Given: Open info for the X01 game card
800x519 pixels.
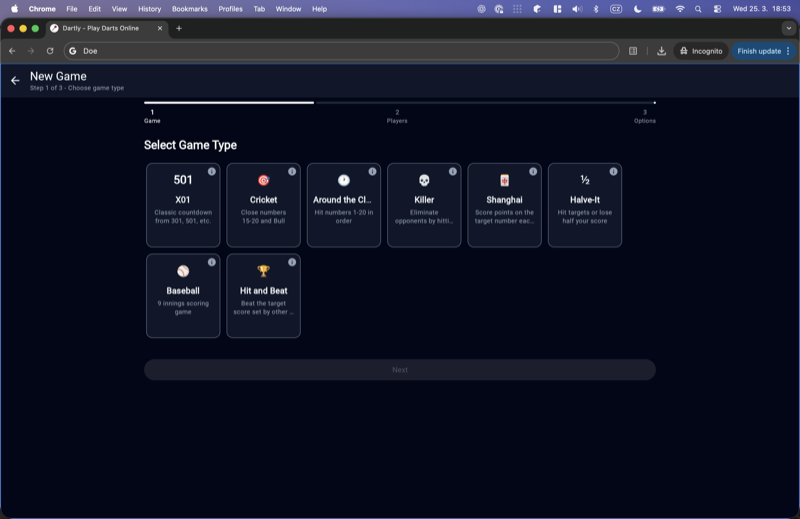Looking at the screenshot, I should click(x=211, y=171).
